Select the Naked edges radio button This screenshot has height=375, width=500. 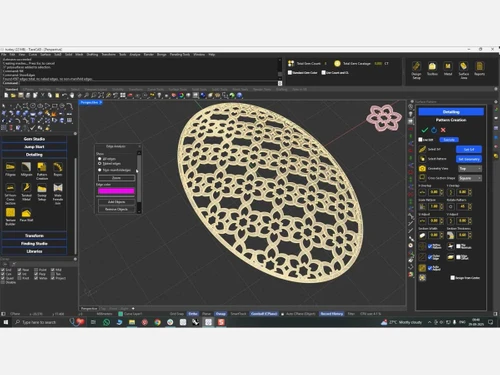100,164
